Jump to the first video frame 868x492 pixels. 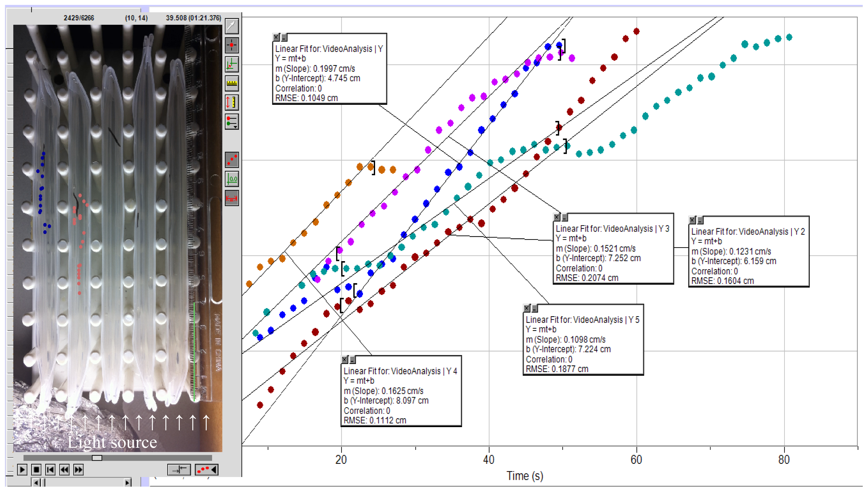click(x=50, y=469)
